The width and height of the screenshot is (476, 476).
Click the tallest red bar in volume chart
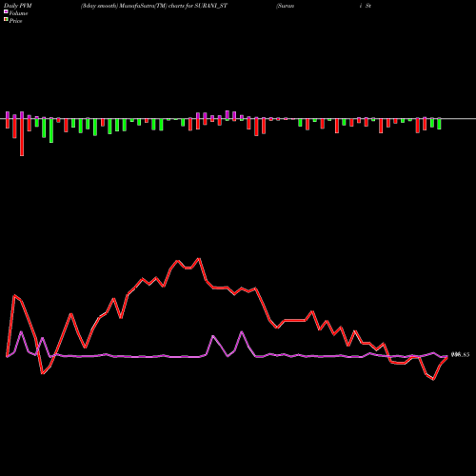click(x=22, y=137)
